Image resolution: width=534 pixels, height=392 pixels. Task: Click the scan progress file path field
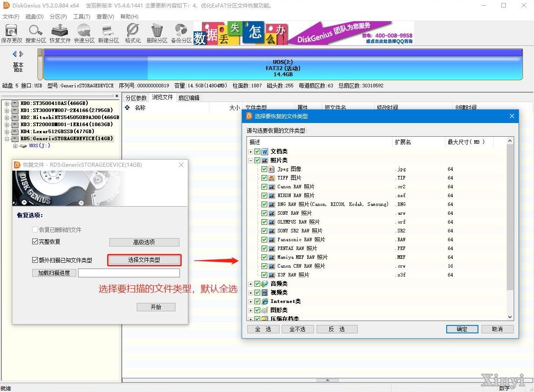(x=129, y=273)
